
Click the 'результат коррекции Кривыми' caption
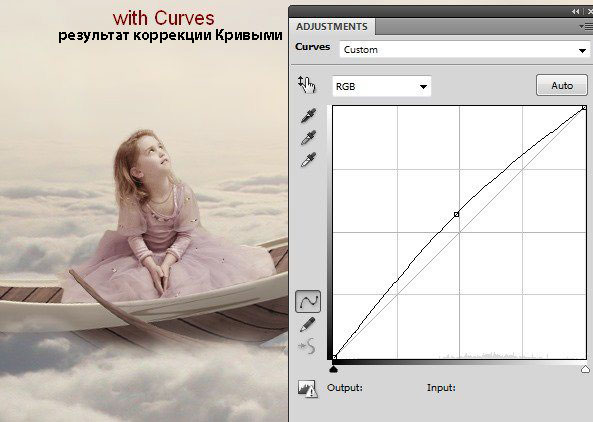pos(170,36)
